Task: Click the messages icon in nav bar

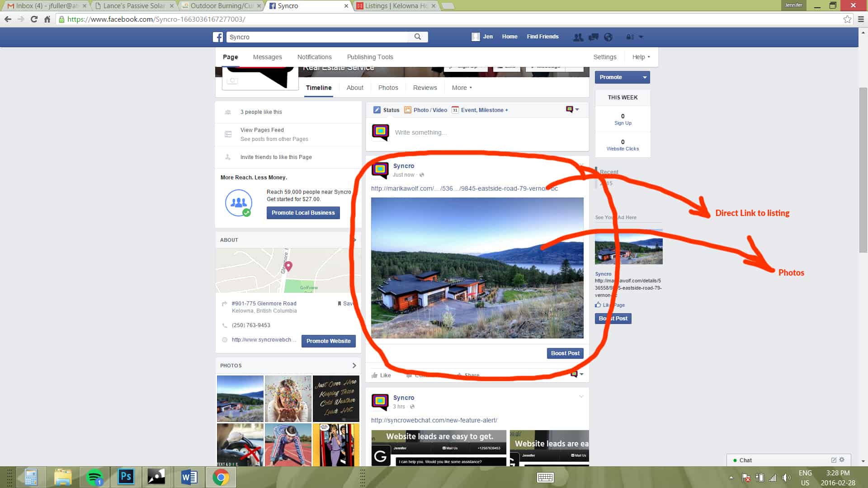Action: point(593,36)
